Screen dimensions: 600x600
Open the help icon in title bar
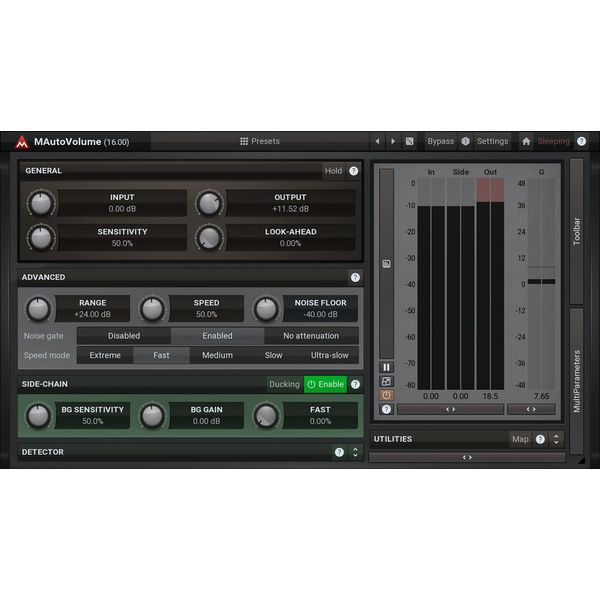[581, 141]
